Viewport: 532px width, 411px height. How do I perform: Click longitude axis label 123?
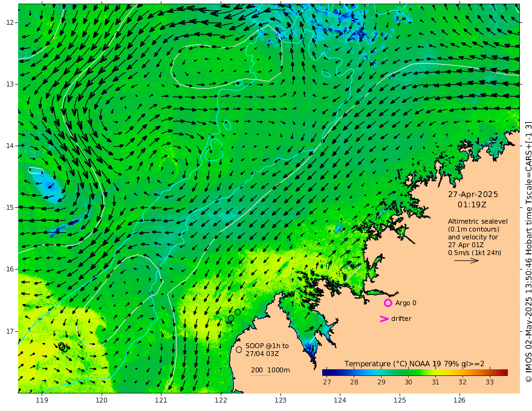tap(281, 400)
